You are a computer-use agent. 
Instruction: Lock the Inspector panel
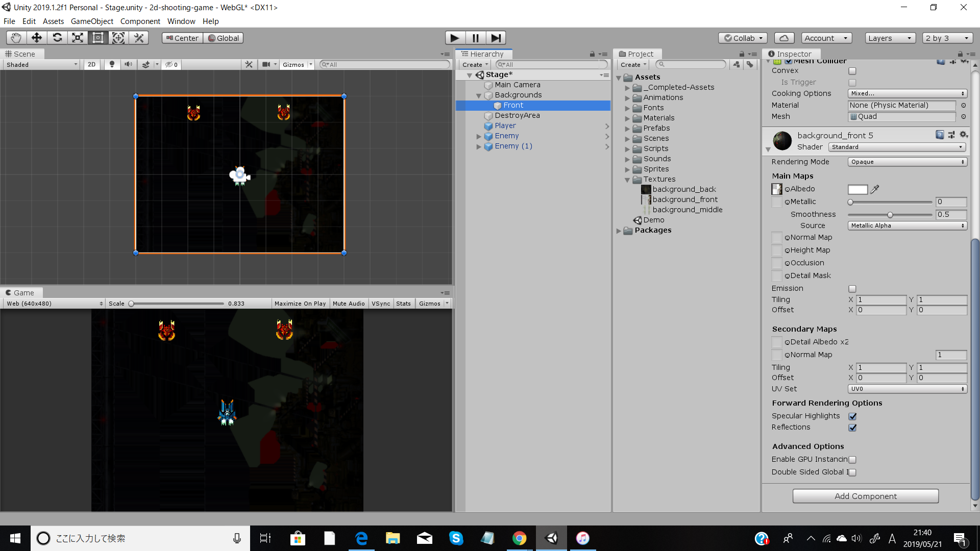click(960, 54)
